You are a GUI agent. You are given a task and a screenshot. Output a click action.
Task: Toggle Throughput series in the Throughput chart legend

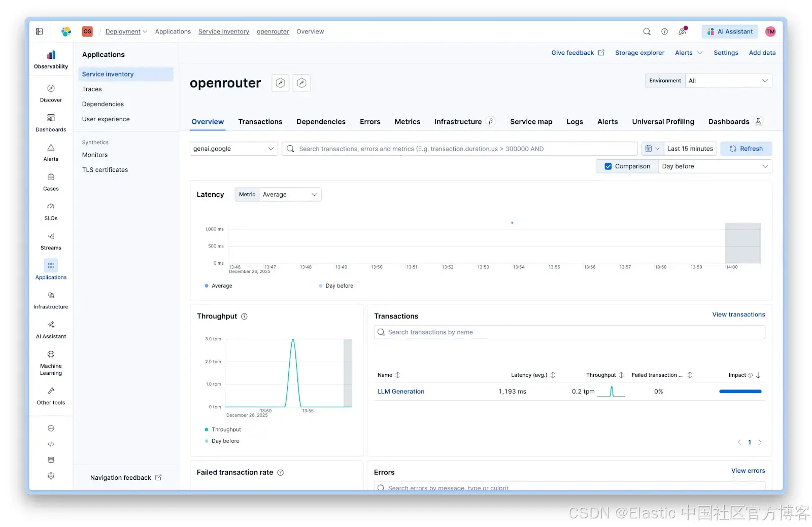point(223,430)
